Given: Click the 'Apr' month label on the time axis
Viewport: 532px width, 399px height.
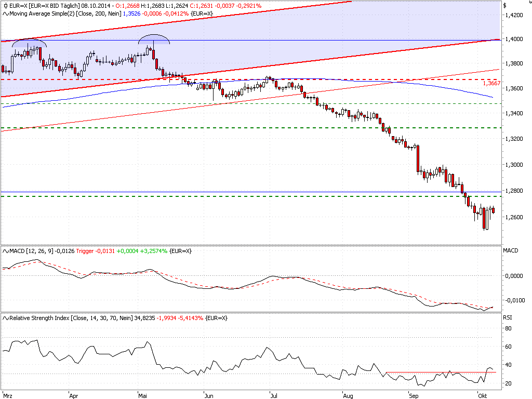Looking at the screenshot, I should coord(74,395).
